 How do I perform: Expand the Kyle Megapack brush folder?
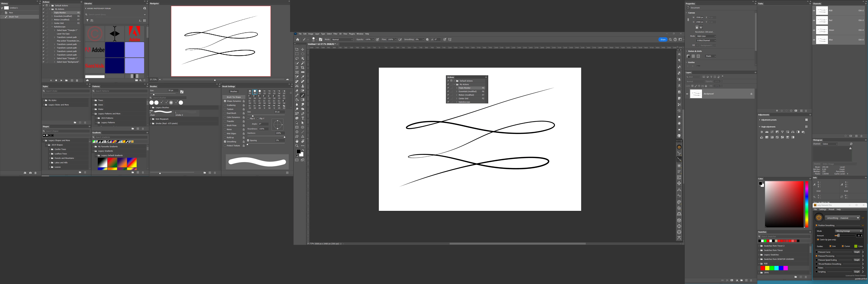click(x=151, y=119)
